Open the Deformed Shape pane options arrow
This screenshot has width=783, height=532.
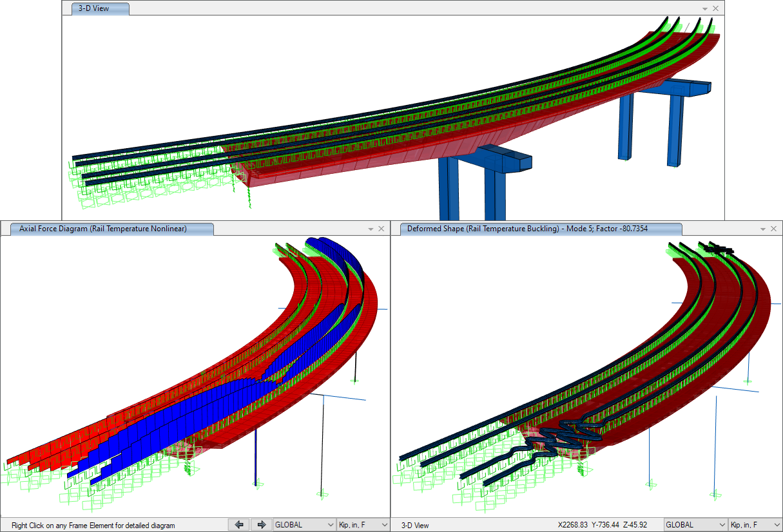tap(762, 229)
